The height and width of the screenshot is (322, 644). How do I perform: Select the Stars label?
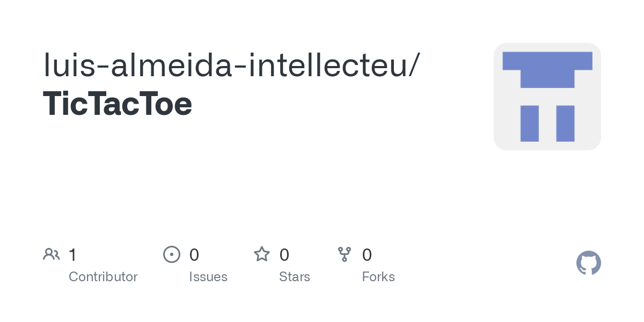[295, 277]
